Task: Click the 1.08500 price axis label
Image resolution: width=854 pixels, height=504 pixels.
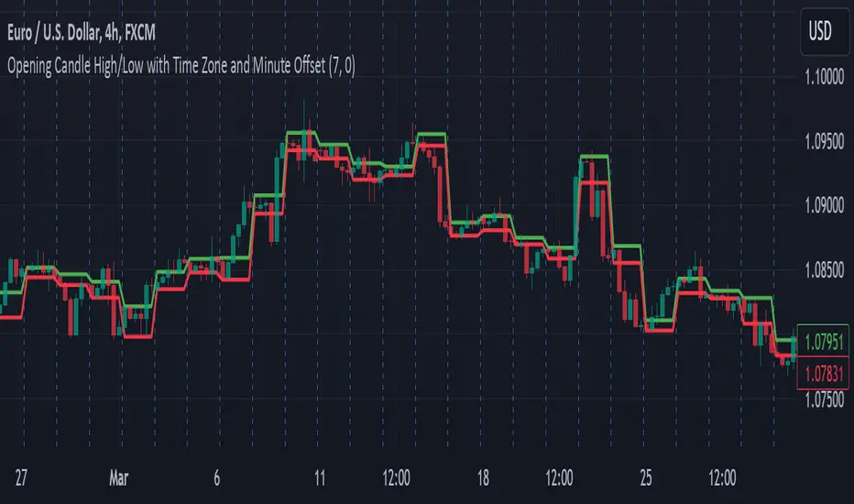Action: (x=824, y=269)
